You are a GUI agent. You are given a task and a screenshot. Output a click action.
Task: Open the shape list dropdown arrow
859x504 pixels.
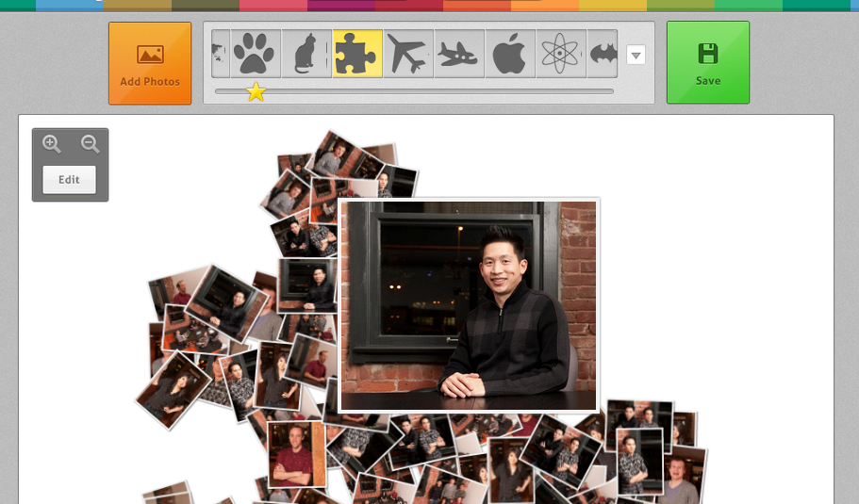(x=636, y=55)
